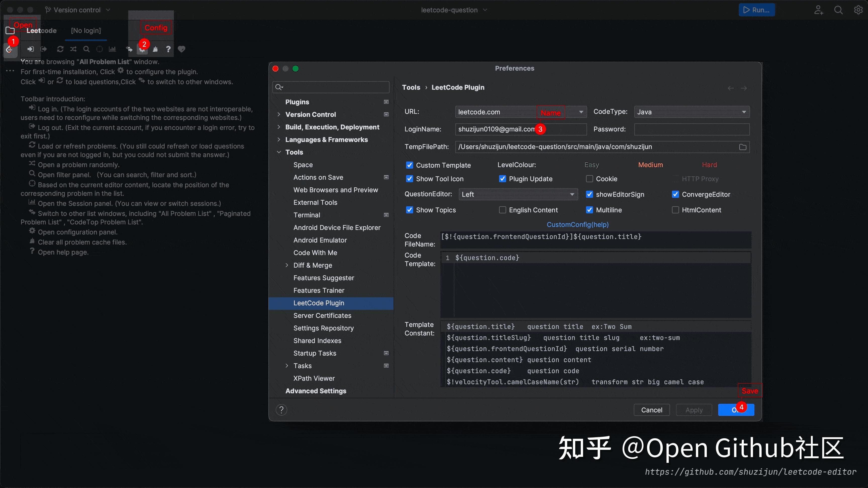Click the Login icon in Leetcode toolbar
The width and height of the screenshot is (868, 488).
pyautogui.click(x=31, y=49)
